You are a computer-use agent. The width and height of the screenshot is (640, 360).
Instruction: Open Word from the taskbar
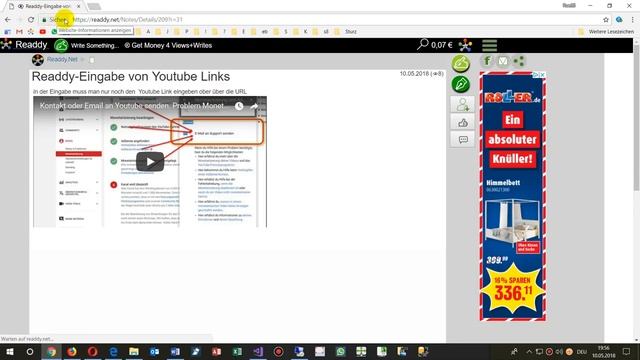coord(175,351)
